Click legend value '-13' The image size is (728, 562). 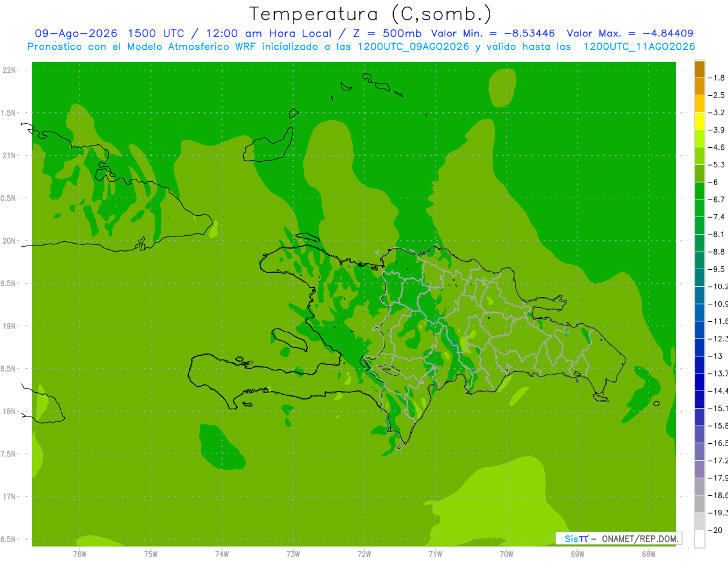point(715,356)
